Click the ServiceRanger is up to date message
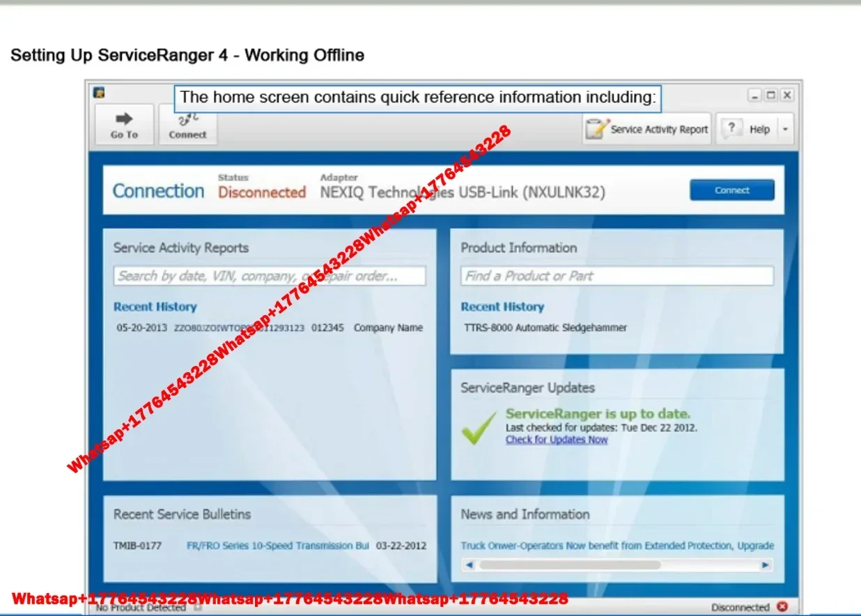Screen dimensions: 861x616 pos(598,414)
